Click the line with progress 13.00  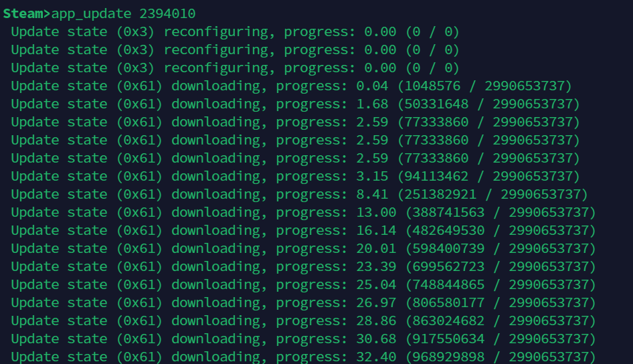(x=304, y=213)
